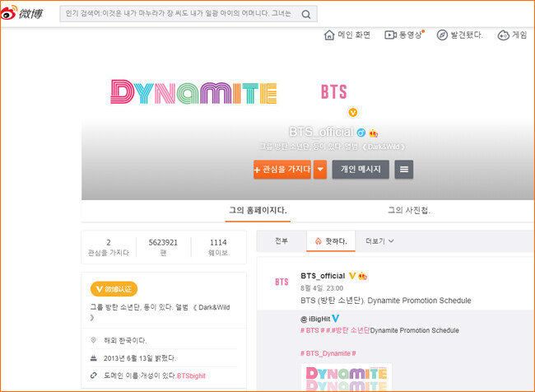Open 게임 game navigation item
This screenshot has width=535, height=392.
(x=513, y=35)
